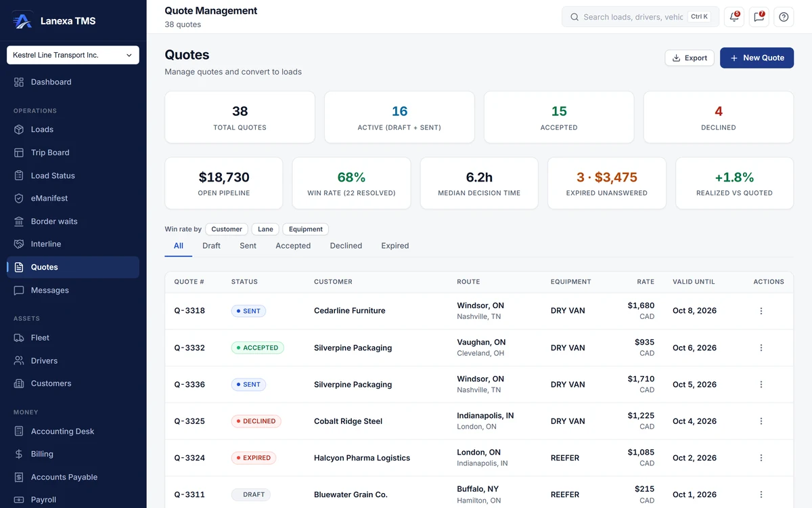Screen dimensions: 812x508
Task: Open actions menu for quote Q-3325
Action: 761,421
